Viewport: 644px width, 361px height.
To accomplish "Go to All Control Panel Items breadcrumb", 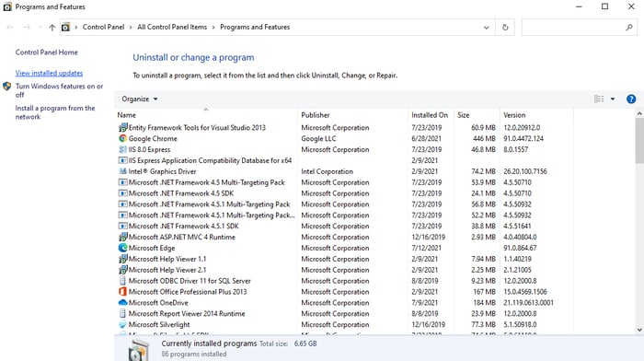I will (x=172, y=27).
